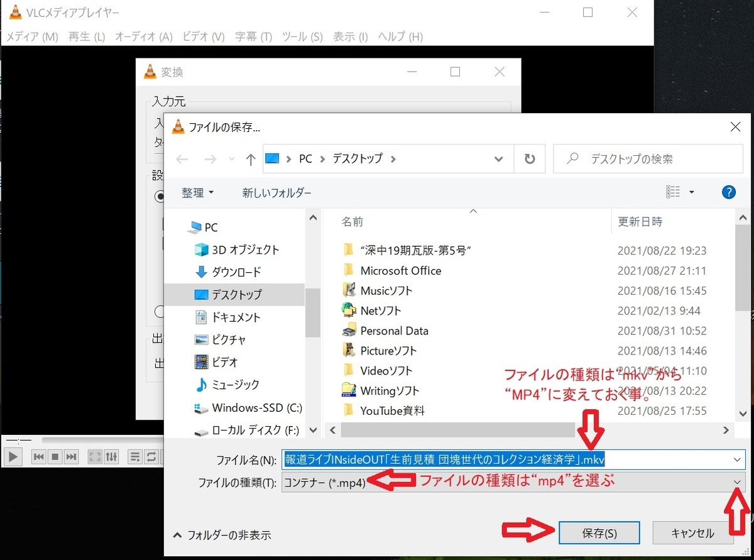Enable the loop playback icon
The height and width of the screenshot is (560, 754).
151,456
